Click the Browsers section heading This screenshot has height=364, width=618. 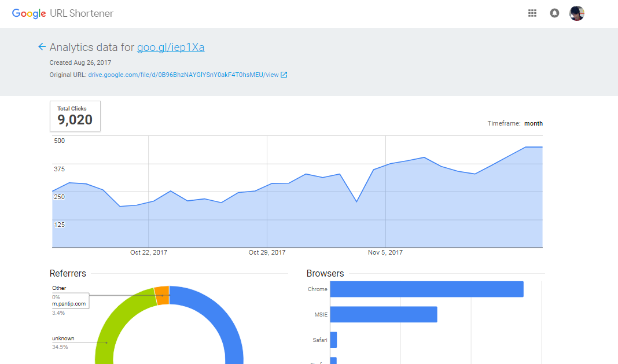(x=325, y=273)
